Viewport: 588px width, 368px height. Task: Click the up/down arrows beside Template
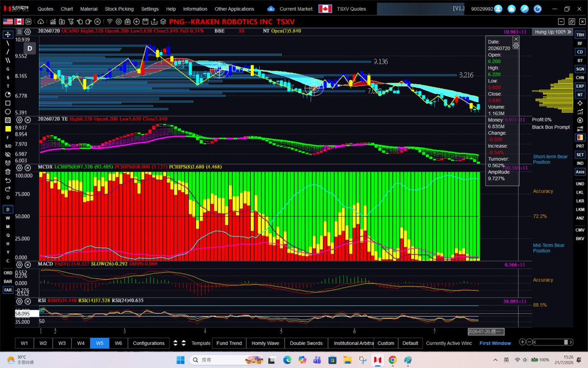[x=184, y=343]
